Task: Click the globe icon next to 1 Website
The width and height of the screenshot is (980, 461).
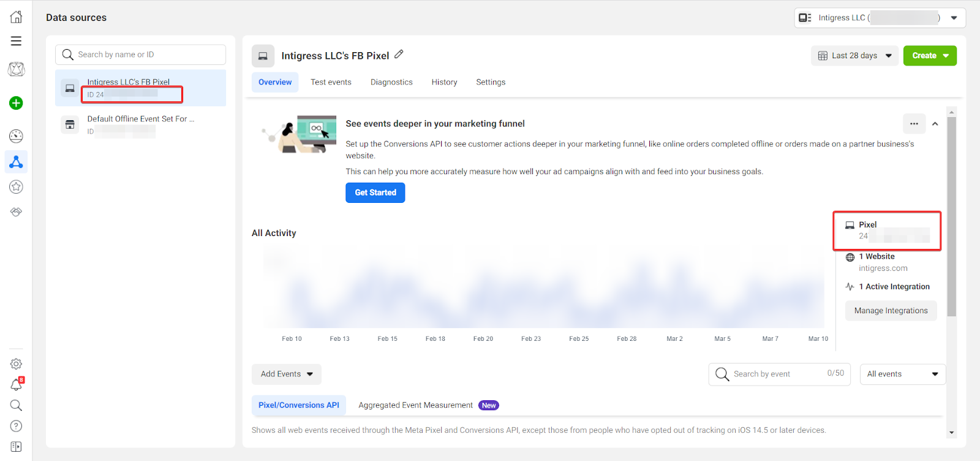Action: [x=850, y=257]
